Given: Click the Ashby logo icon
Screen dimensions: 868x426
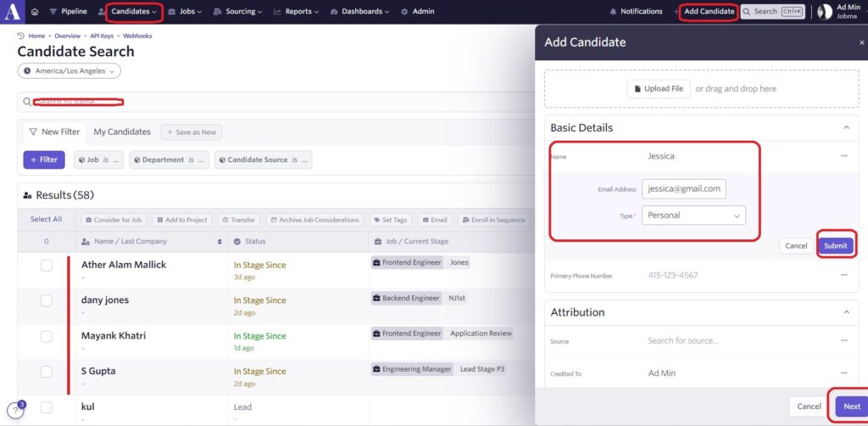Looking at the screenshot, I should [x=12, y=12].
